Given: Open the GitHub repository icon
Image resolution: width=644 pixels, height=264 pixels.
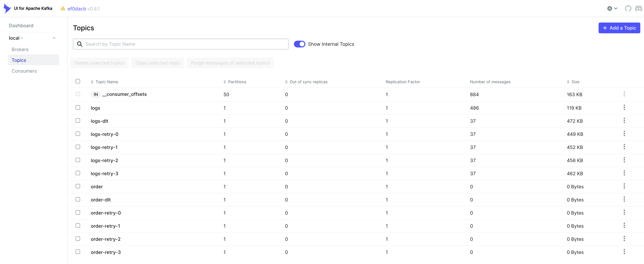Looking at the screenshot, I should pos(628,8).
